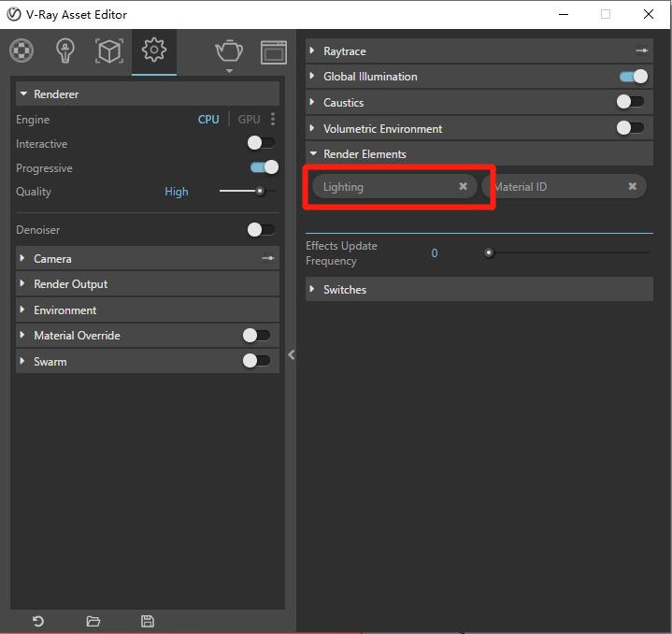672x634 pixels.
Task: Select the Settings gear tab
Action: [154, 50]
